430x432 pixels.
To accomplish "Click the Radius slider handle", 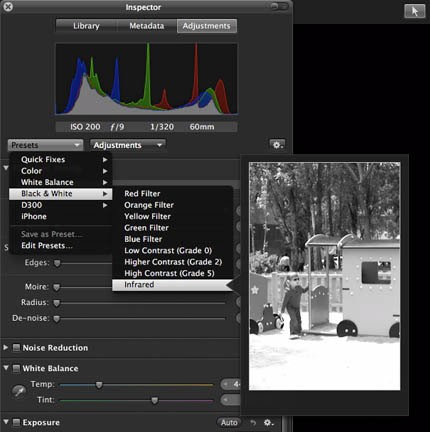I will tap(57, 303).
